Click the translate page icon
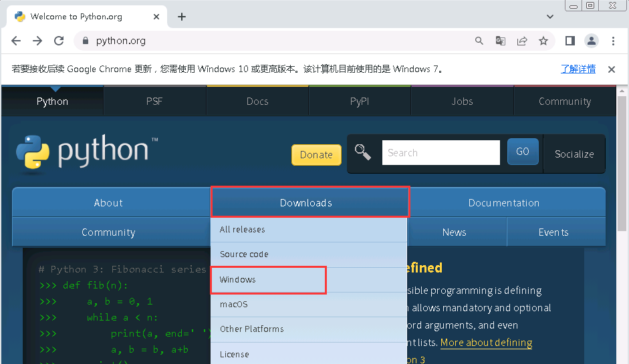The width and height of the screenshot is (629, 364). pos(500,41)
